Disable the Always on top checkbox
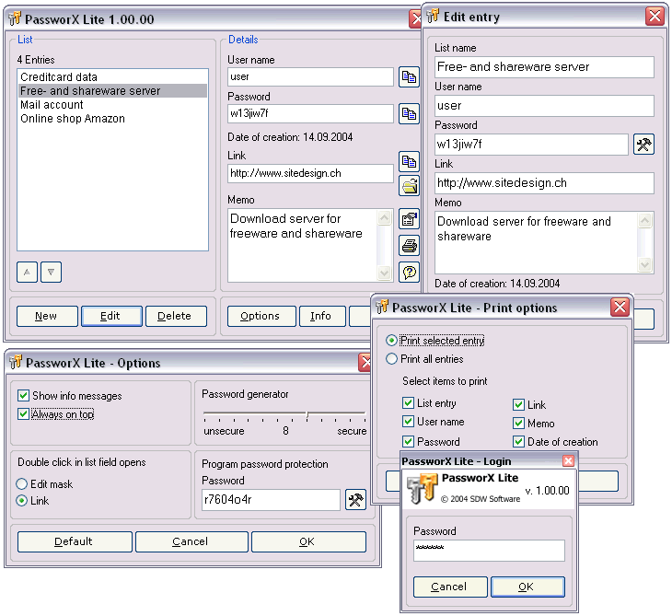Viewport: 672px width, 616px height. coord(24,414)
